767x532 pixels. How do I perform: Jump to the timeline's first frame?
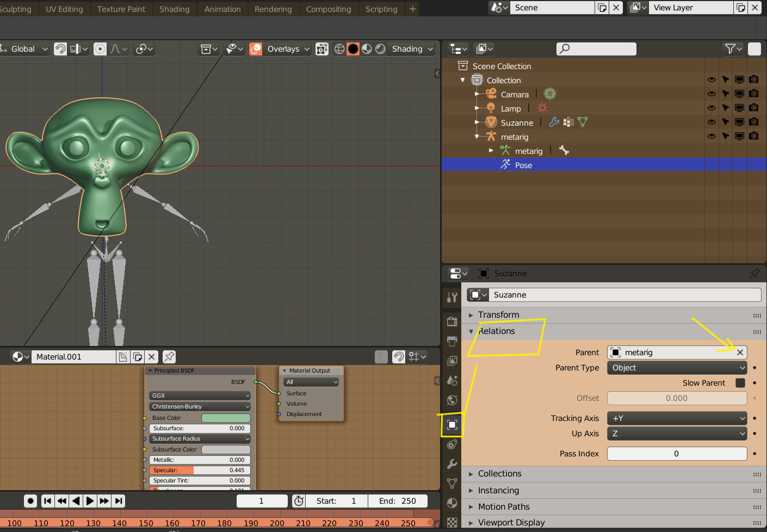[47, 501]
